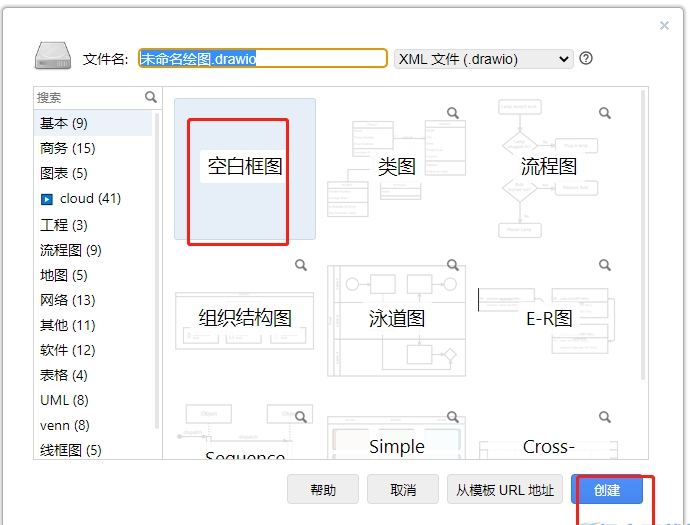The height and width of the screenshot is (525, 690).
Task: Close the dialog with the X button
Action: [x=665, y=26]
